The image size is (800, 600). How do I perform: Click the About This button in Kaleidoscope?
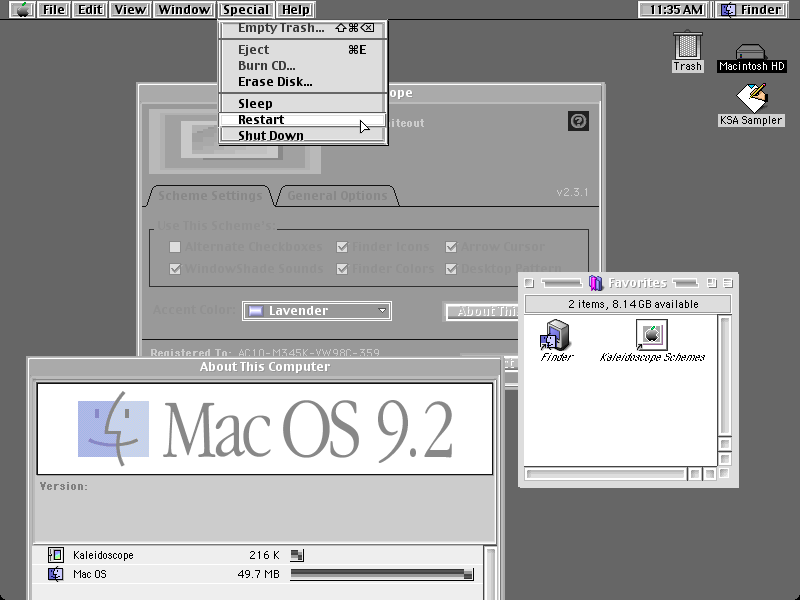pyautogui.click(x=482, y=311)
